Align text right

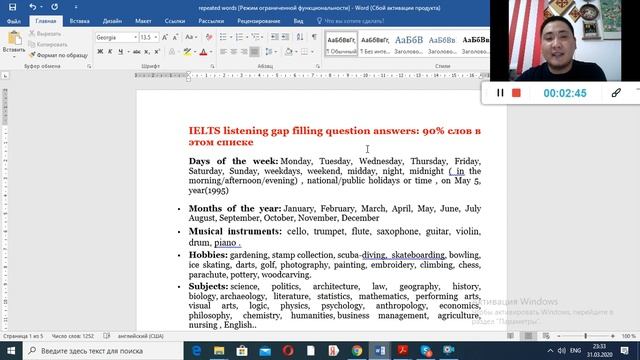[244, 52]
